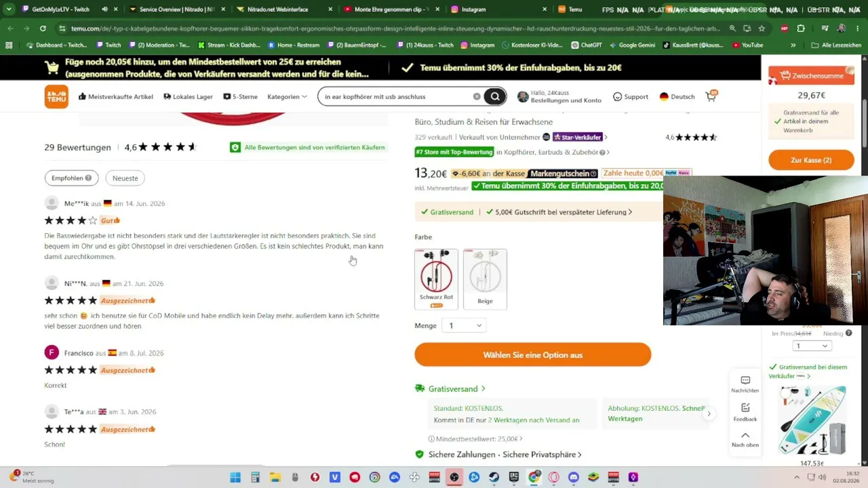Open the Lokales Lager menu item

[188, 97]
